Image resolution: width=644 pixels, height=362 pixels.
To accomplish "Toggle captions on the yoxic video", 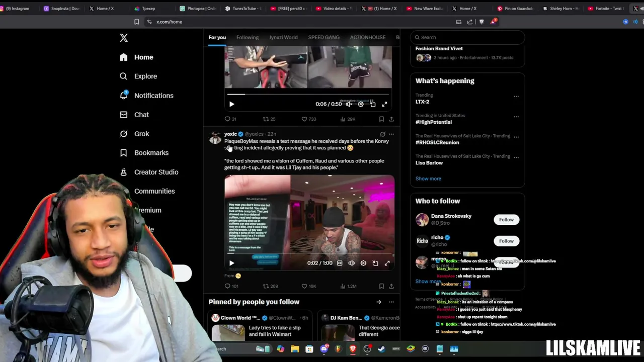I will (340, 263).
